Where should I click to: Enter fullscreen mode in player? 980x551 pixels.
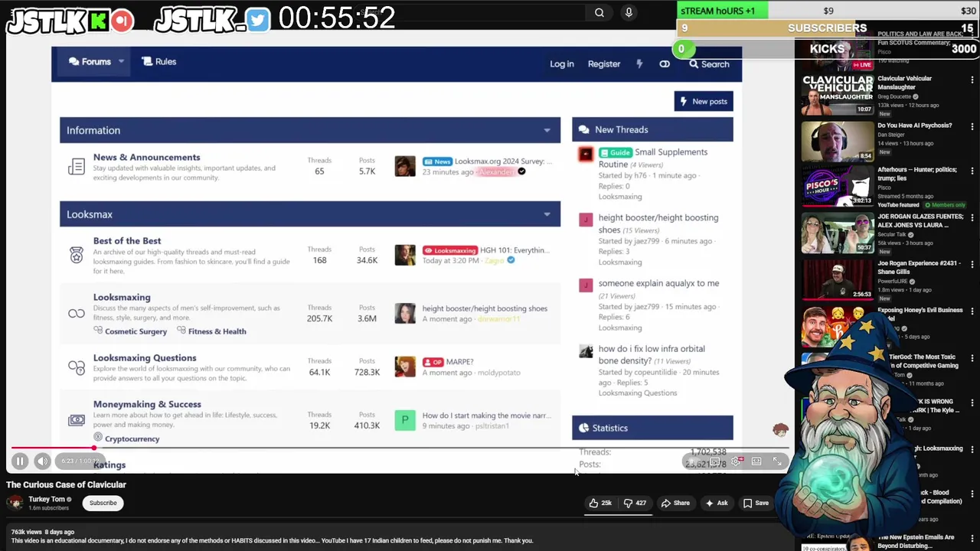777,461
